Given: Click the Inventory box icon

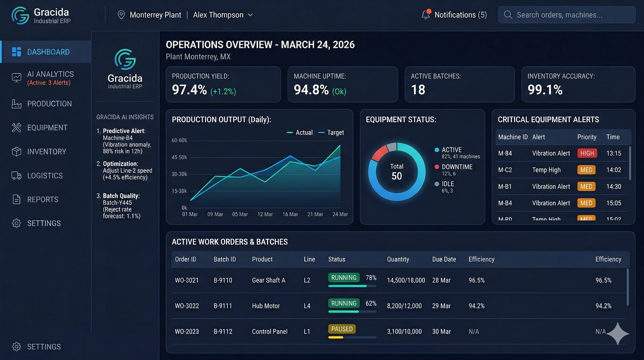Looking at the screenshot, I should pyautogui.click(x=17, y=151).
